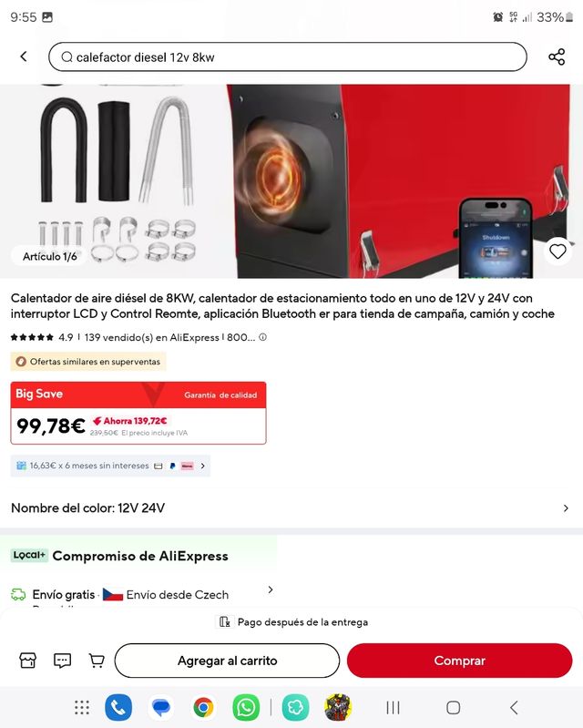Tap the search field with calefactor diesel query

[x=288, y=56]
